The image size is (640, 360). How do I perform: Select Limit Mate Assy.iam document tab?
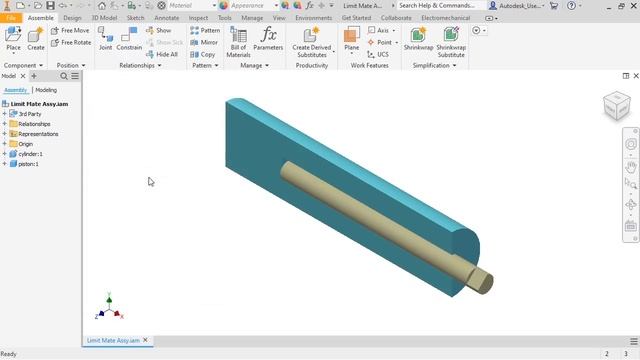click(113, 340)
